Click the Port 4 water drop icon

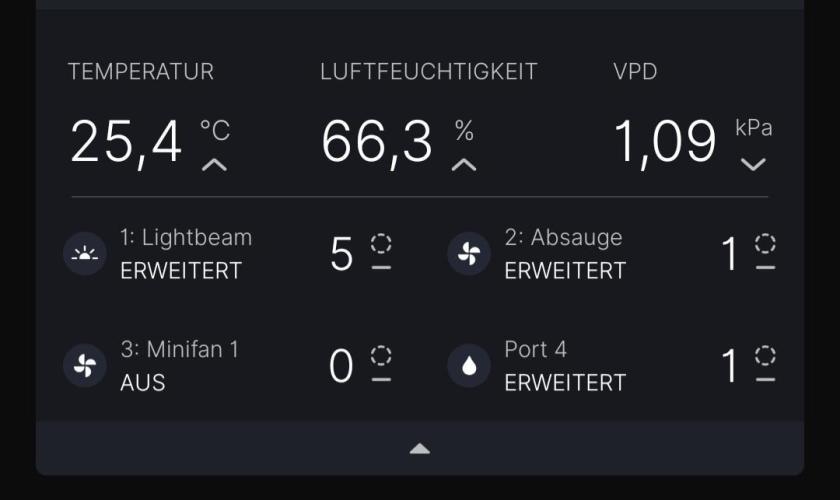pos(469,366)
